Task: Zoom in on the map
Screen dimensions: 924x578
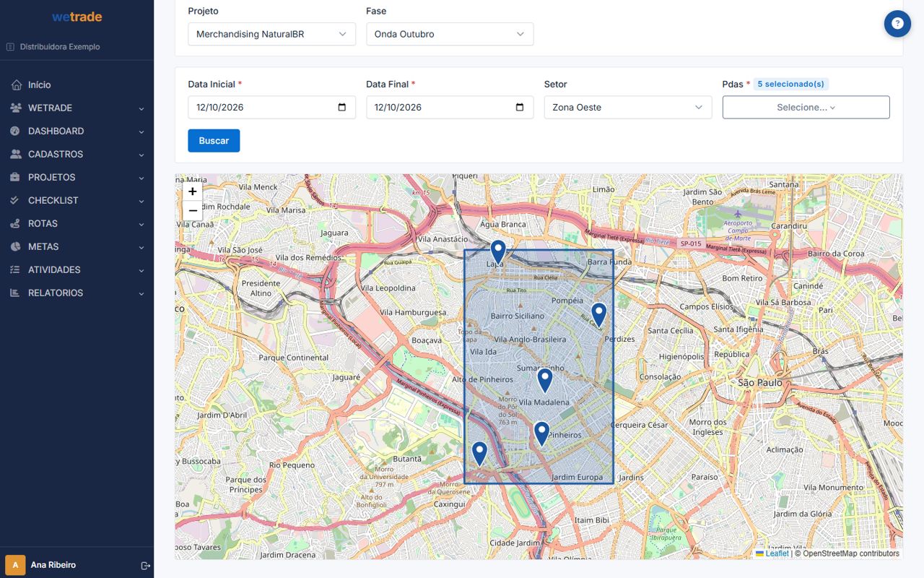Action: 193,191
